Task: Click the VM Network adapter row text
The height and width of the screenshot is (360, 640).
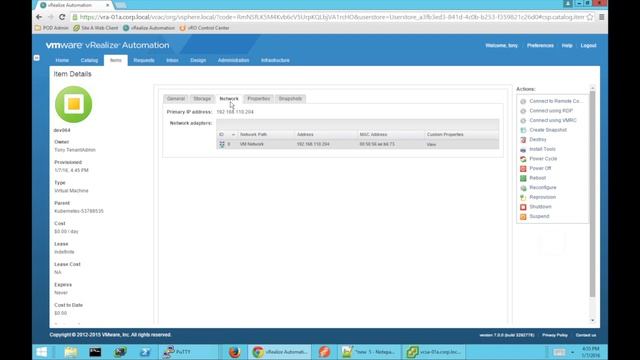Action: pos(251,144)
